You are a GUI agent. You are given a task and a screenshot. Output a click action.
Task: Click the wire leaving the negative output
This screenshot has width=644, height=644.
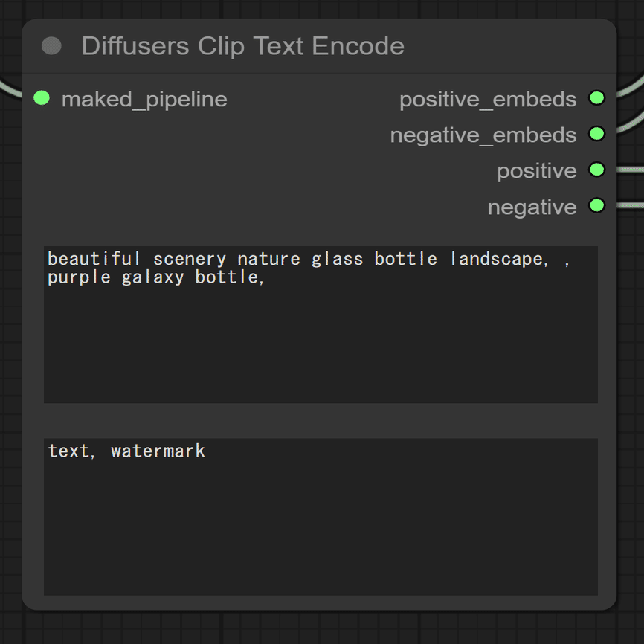coord(631,205)
